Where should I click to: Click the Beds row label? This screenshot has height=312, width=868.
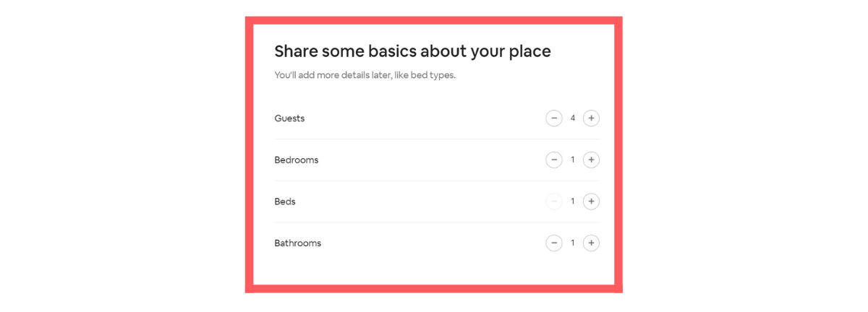(x=285, y=201)
